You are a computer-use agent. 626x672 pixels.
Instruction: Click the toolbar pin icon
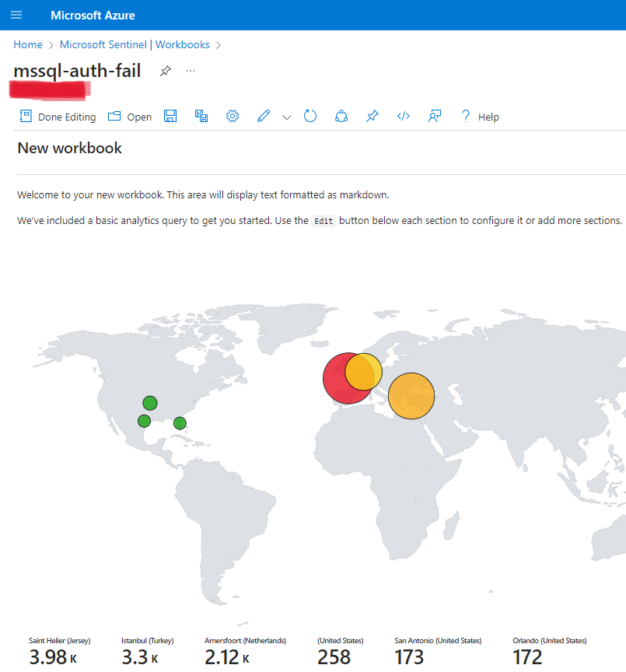pyautogui.click(x=372, y=116)
